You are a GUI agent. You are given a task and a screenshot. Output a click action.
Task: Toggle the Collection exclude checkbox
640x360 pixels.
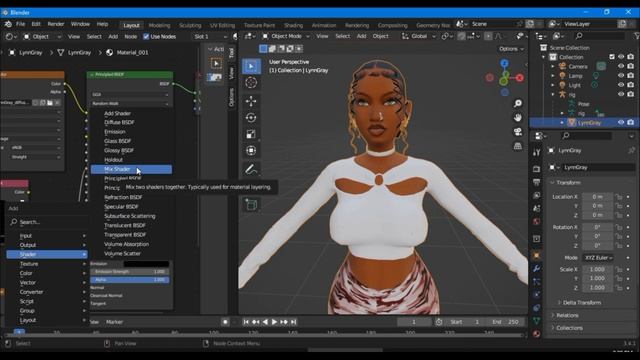(612, 57)
